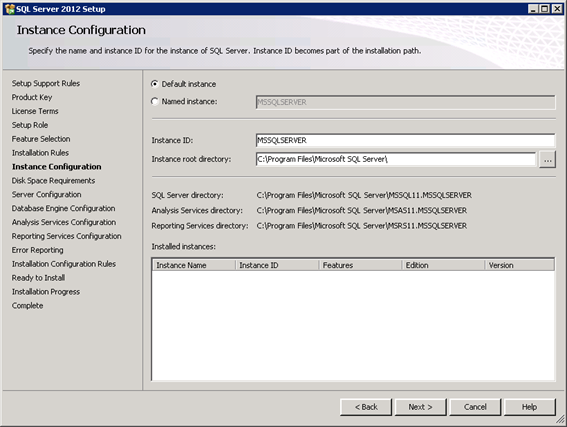Screen dimensions: 567x427
Task: Go Back to previous page
Action: pos(366,407)
